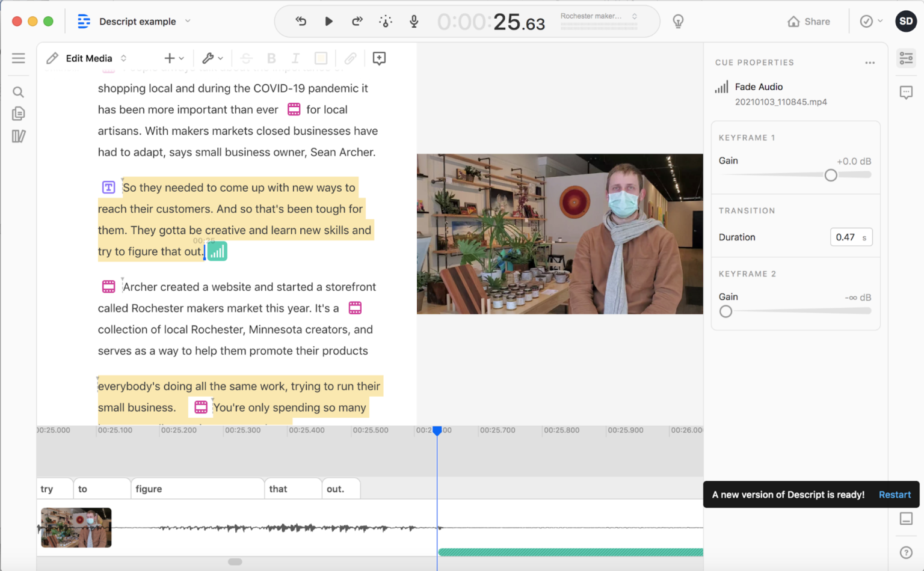Adjust the Keyframe 1 Gain slider
The image size is (924, 571).
tap(830, 175)
